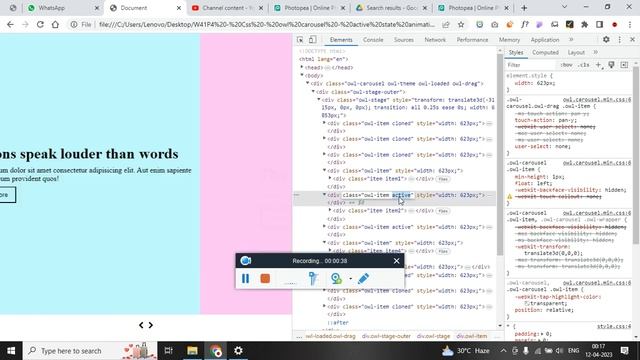Switch to the Console tab

373,40
